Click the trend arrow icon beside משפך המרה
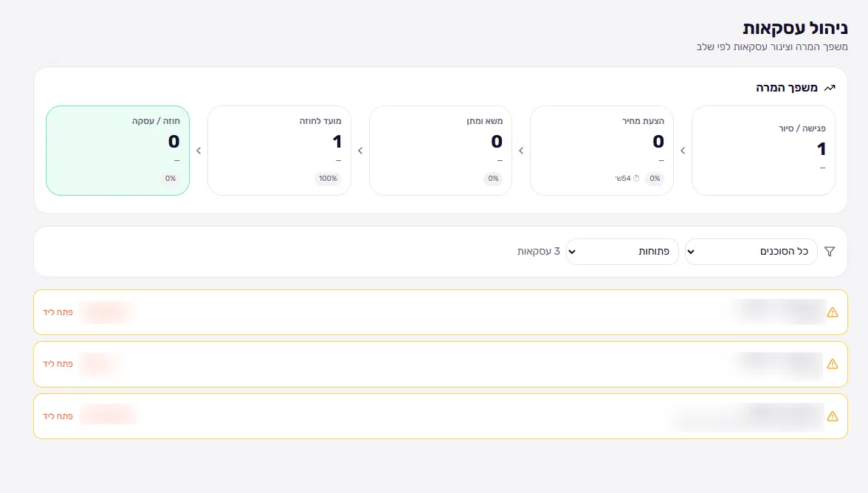The width and height of the screenshot is (868, 493). (x=830, y=88)
